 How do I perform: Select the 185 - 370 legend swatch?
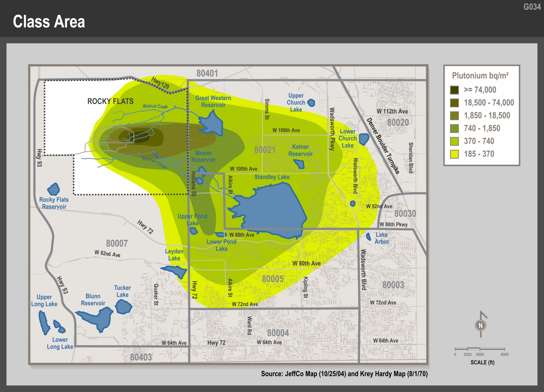(454, 154)
